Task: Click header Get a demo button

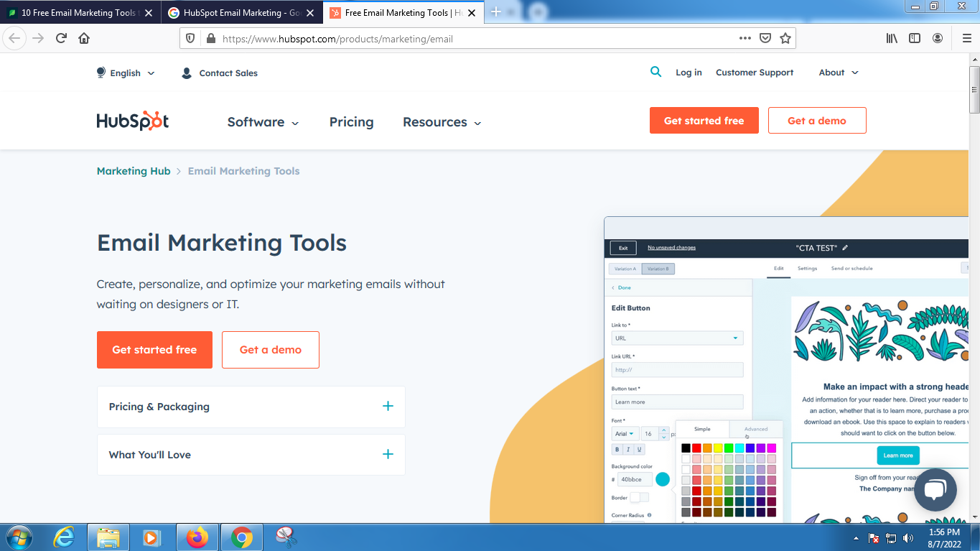Action: pyautogui.click(x=817, y=121)
